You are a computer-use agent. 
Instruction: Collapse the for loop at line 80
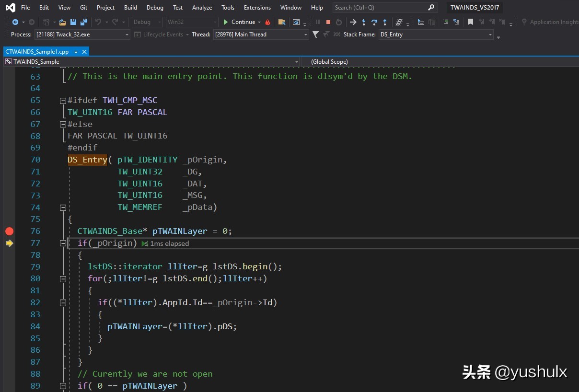coord(63,279)
